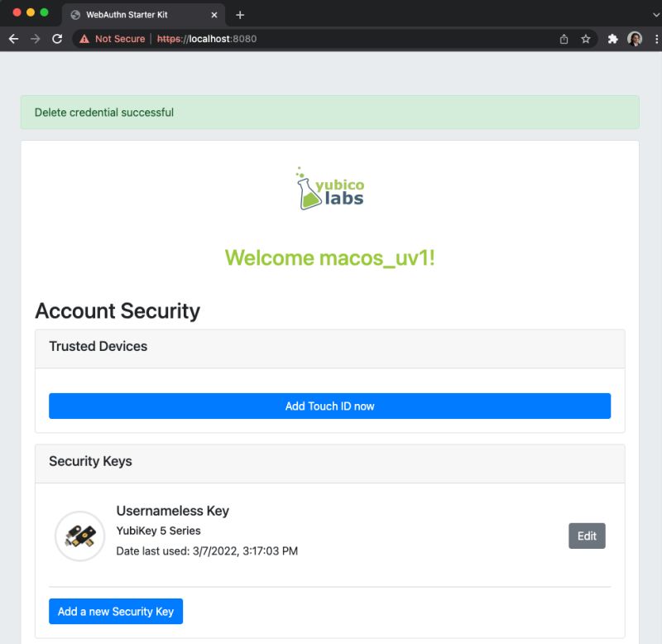
Task: Open a new tab with the plus button
Action: pyautogui.click(x=240, y=14)
